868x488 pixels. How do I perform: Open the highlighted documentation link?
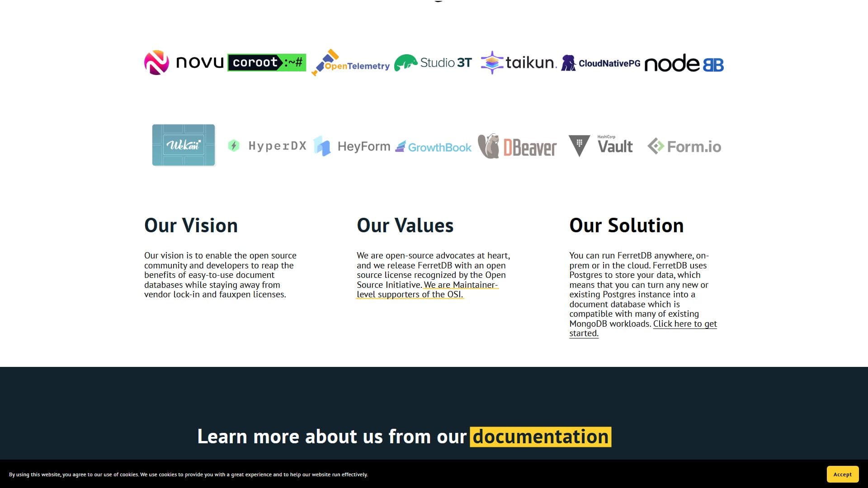(x=541, y=436)
